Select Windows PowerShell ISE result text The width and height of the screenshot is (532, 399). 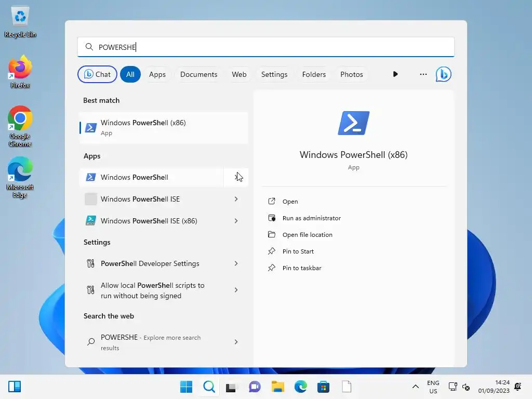[140, 199]
